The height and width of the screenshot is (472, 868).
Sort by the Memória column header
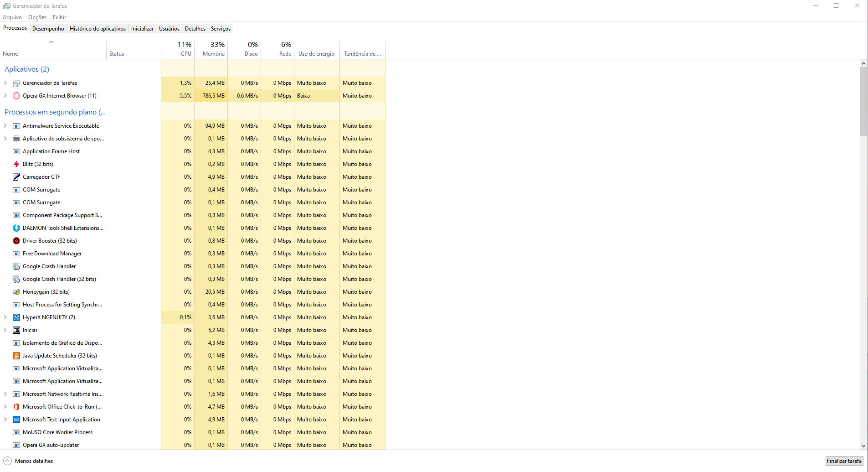point(211,49)
